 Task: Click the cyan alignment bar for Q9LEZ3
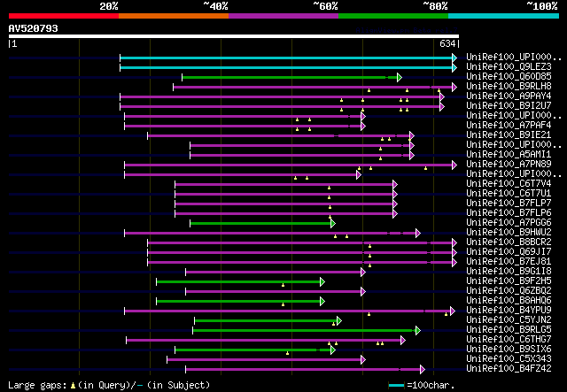click(286, 67)
